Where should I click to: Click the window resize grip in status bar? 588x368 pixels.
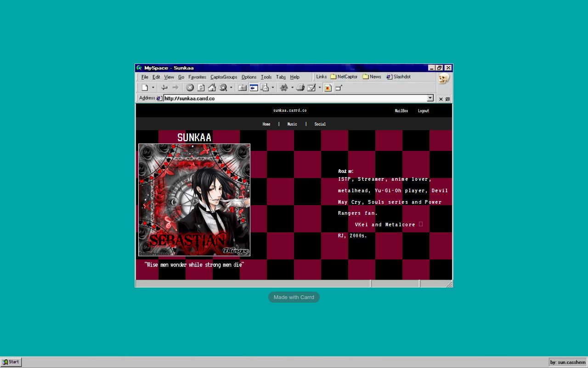click(449, 284)
